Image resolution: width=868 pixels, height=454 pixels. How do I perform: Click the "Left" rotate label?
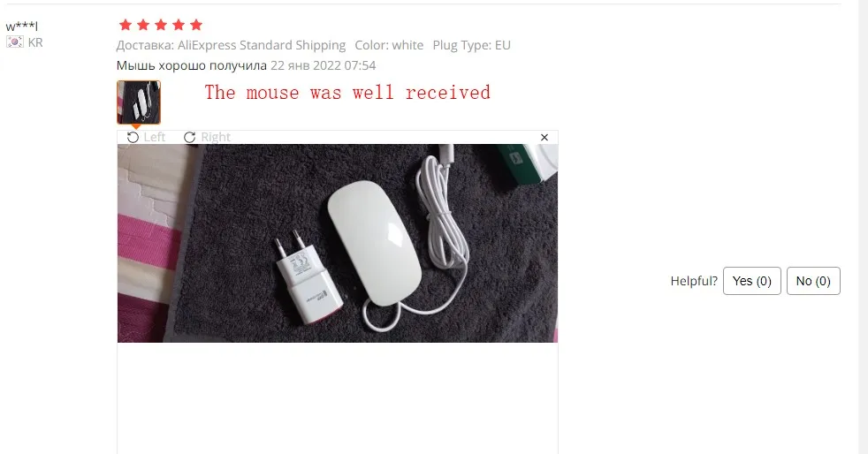[155, 137]
